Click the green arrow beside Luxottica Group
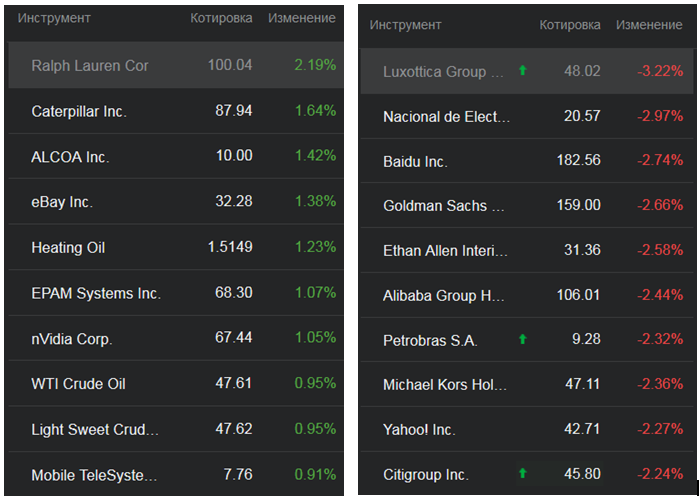The height and width of the screenshot is (496, 699). point(522,71)
